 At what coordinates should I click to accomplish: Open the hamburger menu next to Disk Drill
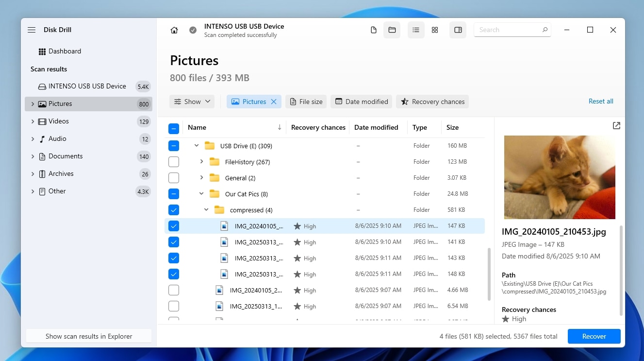[31, 30]
